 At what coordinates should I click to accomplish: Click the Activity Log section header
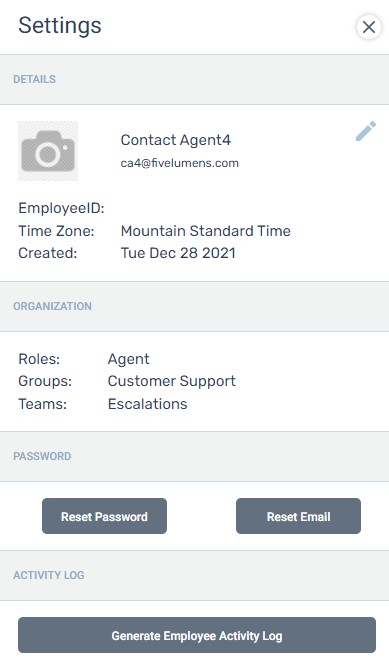coord(49,575)
